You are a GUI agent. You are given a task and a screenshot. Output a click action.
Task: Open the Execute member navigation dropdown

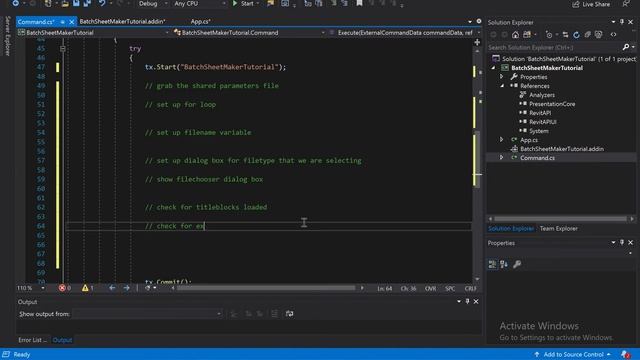[405, 33]
